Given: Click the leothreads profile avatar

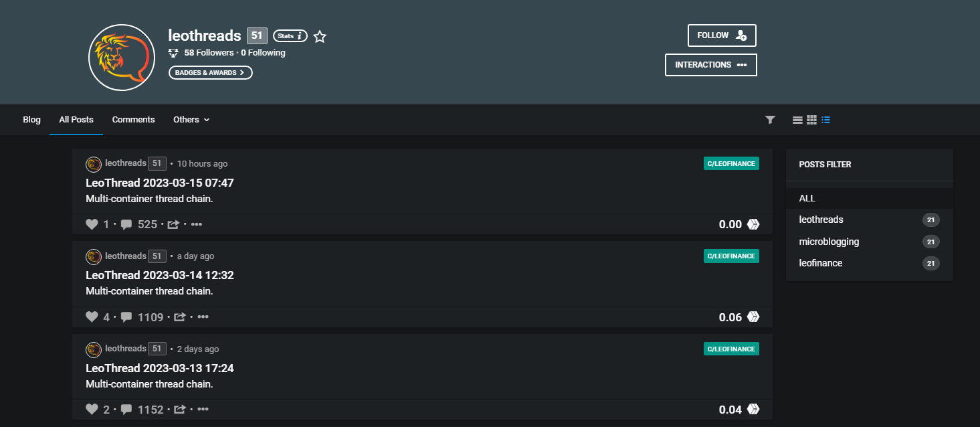Looking at the screenshot, I should [x=122, y=58].
